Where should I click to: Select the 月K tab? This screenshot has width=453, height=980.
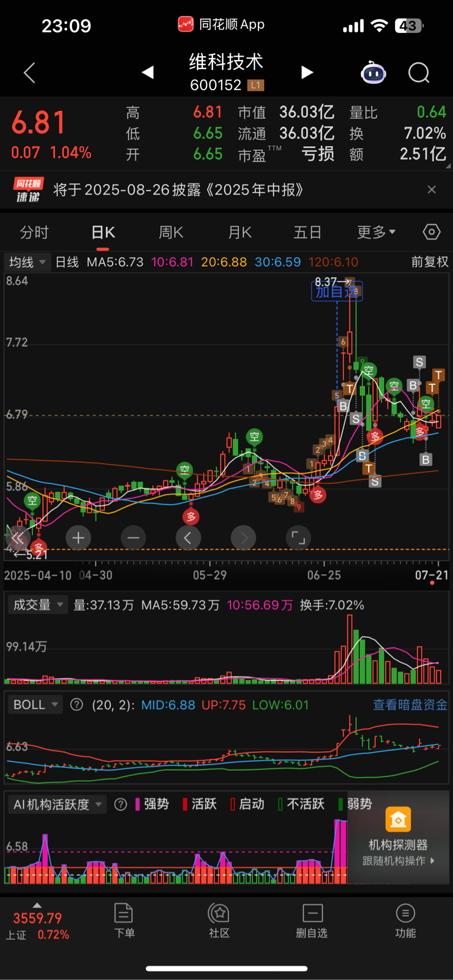(240, 232)
